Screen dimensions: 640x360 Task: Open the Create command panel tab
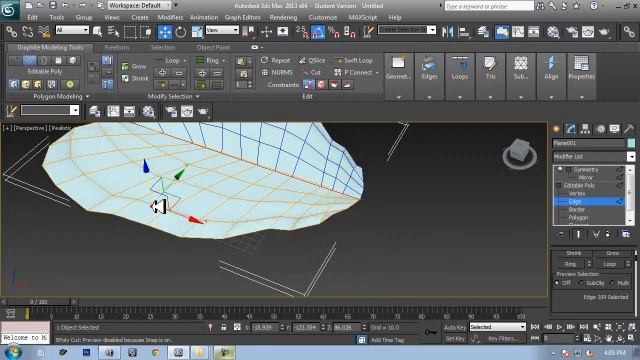pos(556,129)
